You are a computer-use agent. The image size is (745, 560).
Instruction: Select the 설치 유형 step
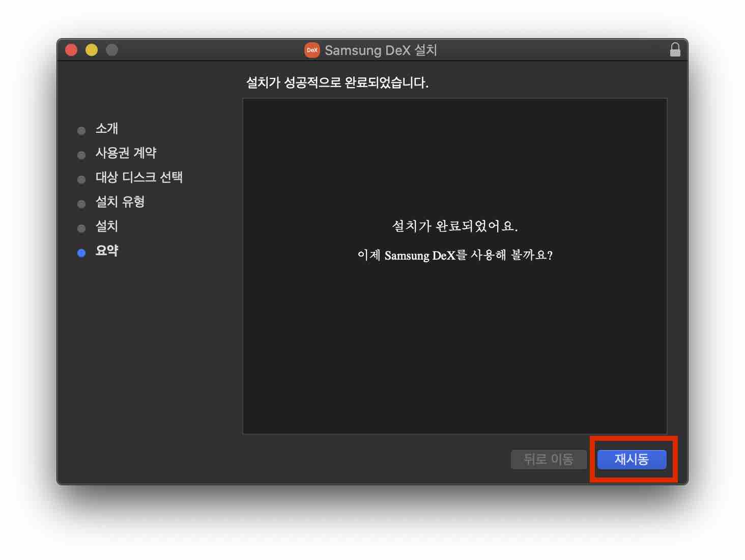(120, 202)
